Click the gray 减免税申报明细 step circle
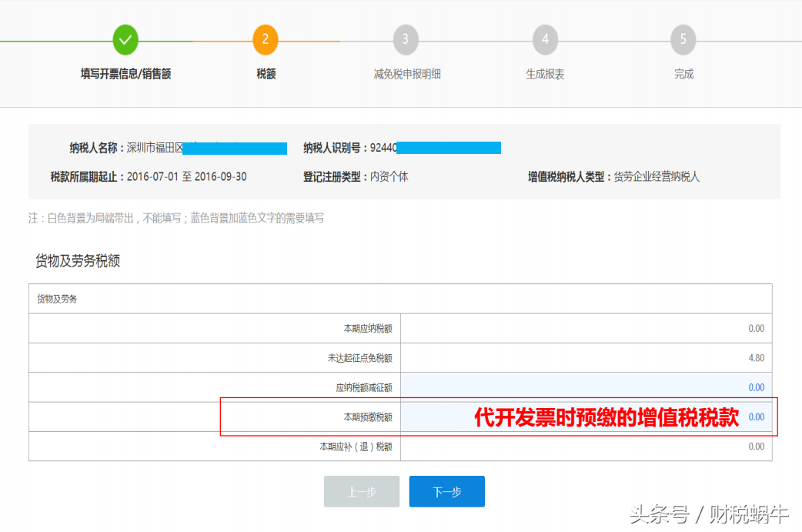The width and height of the screenshot is (802, 532). [x=406, y=39]
